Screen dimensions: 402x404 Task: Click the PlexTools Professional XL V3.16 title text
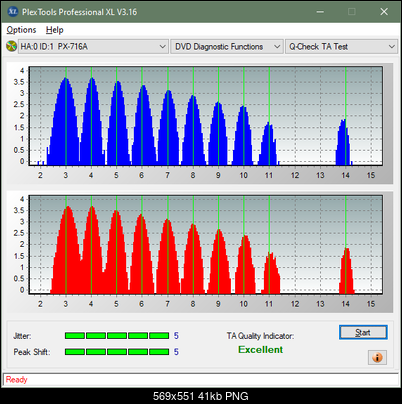pyautogui.click(x=79, y=12)
